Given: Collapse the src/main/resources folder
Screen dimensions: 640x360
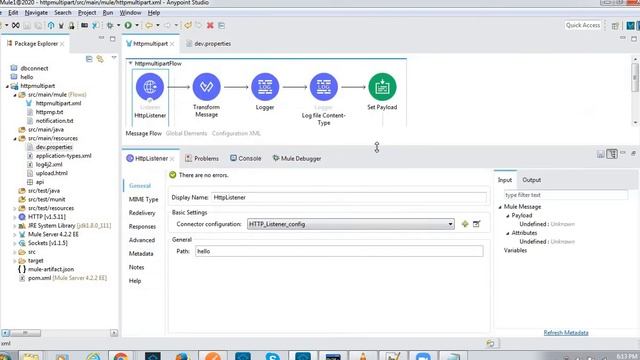Looking at the screenshot, I should [x=15, y=139].
